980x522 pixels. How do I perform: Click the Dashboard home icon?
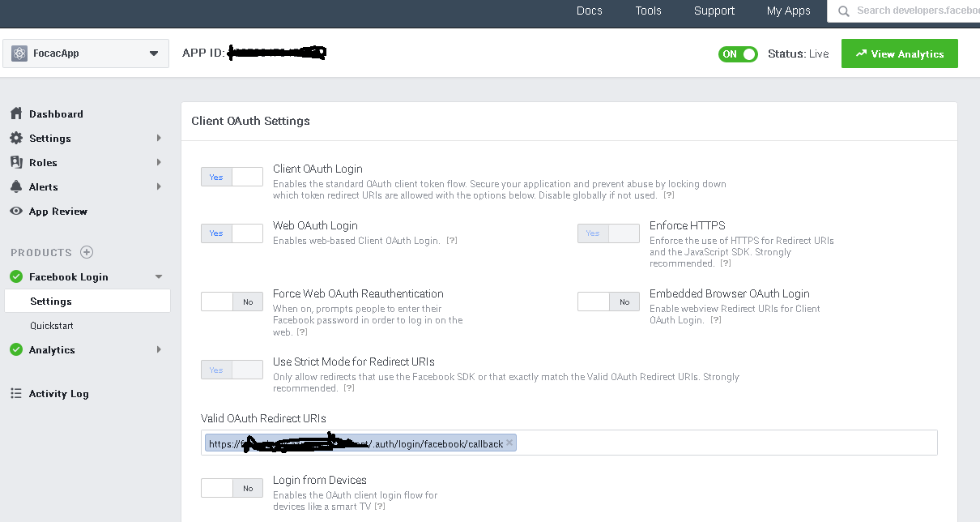(15, 113)
